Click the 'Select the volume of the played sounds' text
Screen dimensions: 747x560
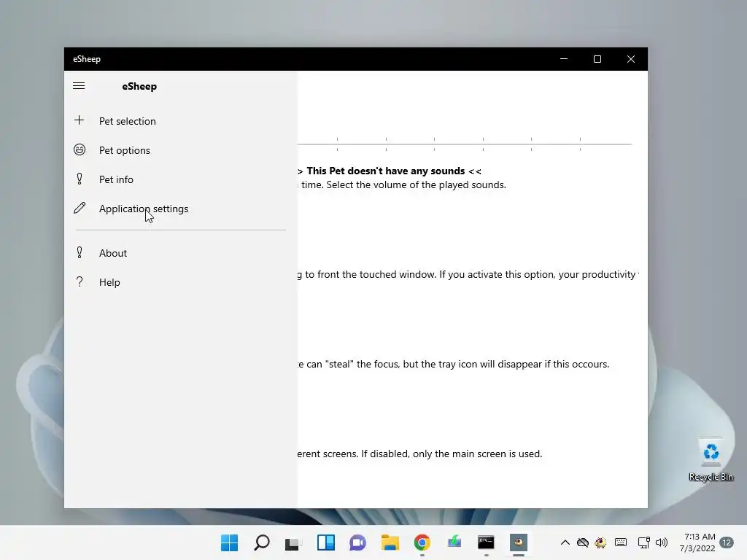click(x=416, y=184)
